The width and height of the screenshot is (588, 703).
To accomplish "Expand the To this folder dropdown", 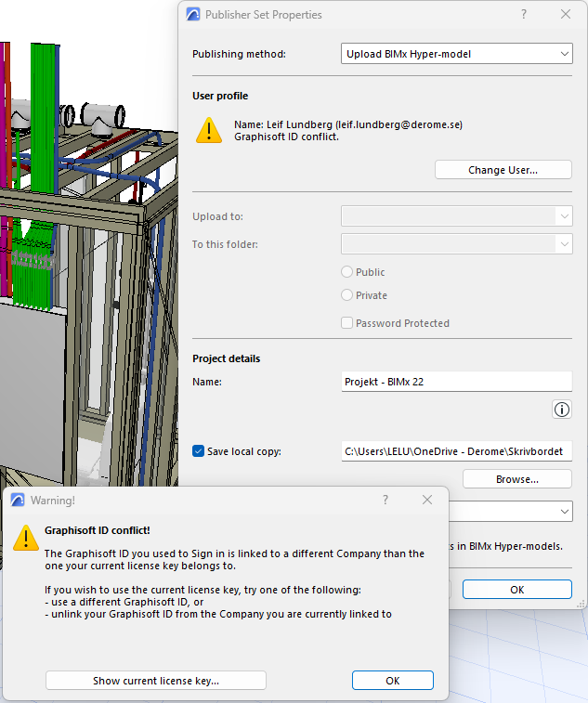I will (456, 244).
